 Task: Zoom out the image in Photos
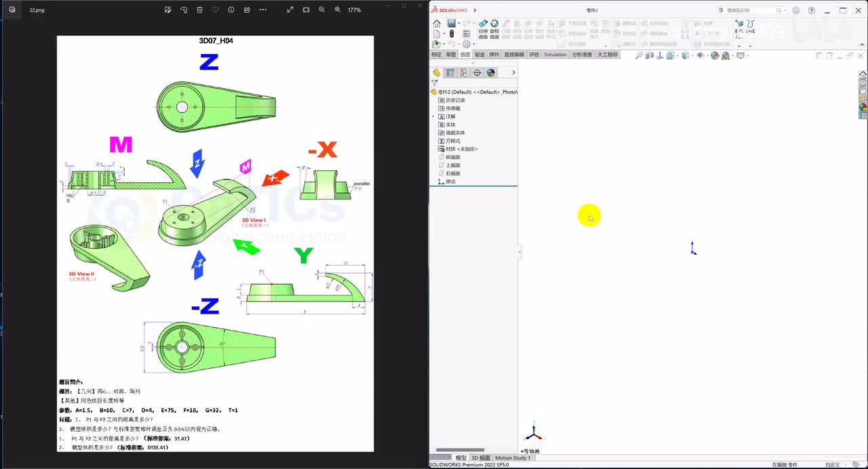point(321,10)
